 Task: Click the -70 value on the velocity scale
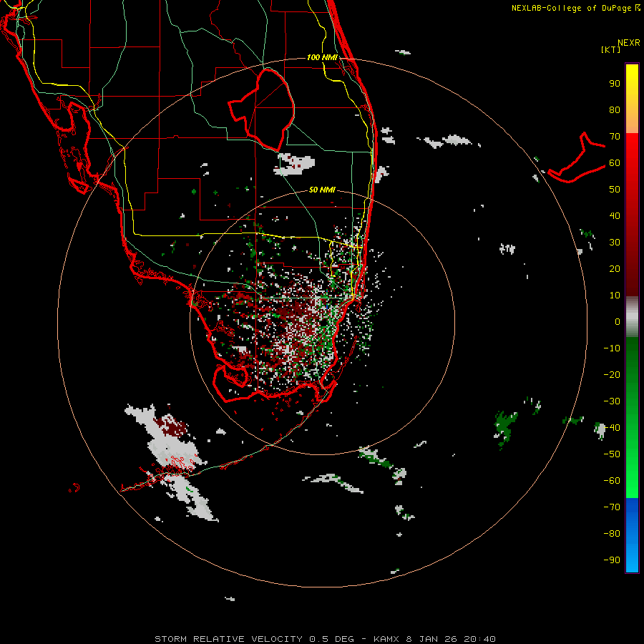pos(612,507)
